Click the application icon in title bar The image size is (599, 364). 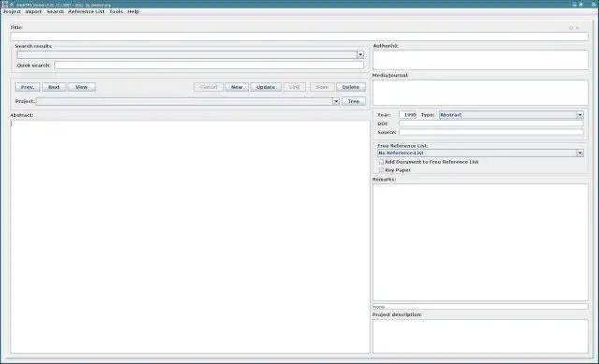coord(5,4)
